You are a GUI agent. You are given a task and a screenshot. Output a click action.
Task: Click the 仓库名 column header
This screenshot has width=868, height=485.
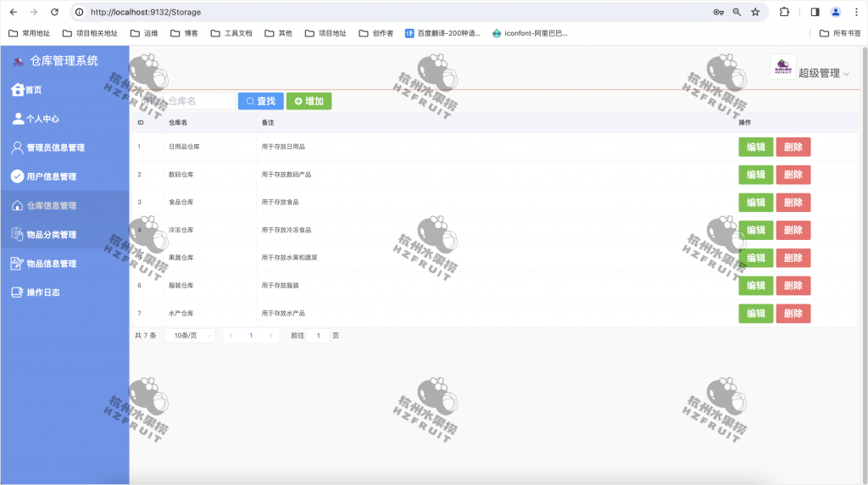coord(178,122)
